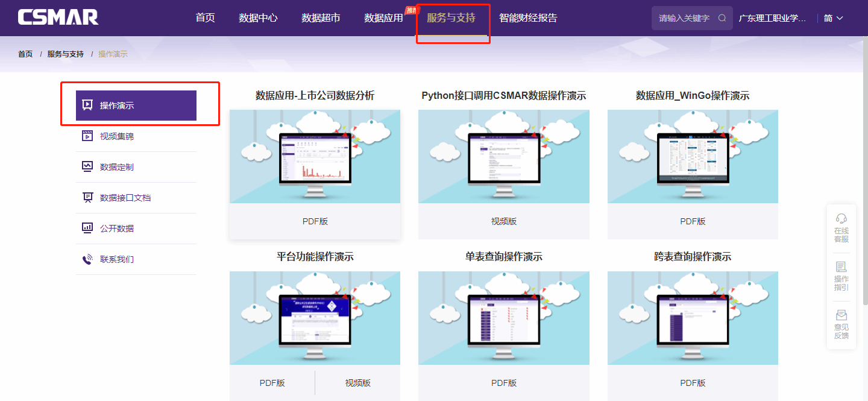Screen dimensions: 868x401
Task: Open 在线客服 headset widget
Action: [841, 227]
